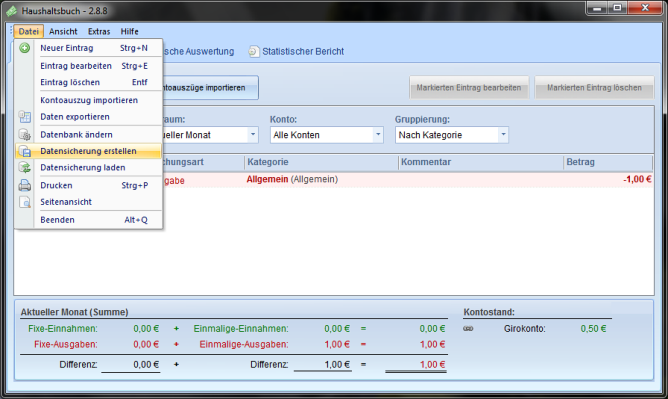Expand the Konto dropdown showing Alle Konten
668x399 pixels.
click(377, 135)
